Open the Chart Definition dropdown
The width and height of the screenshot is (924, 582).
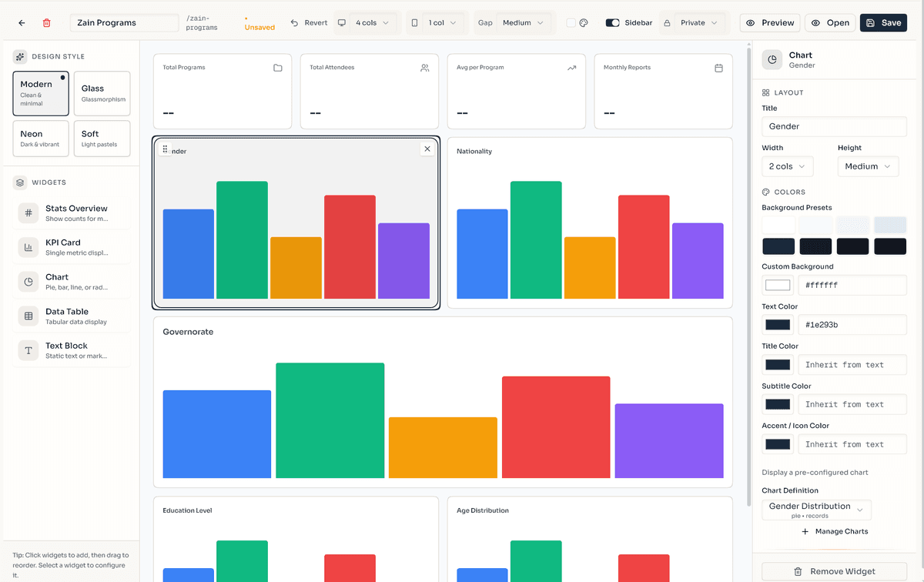pos(817,510)
